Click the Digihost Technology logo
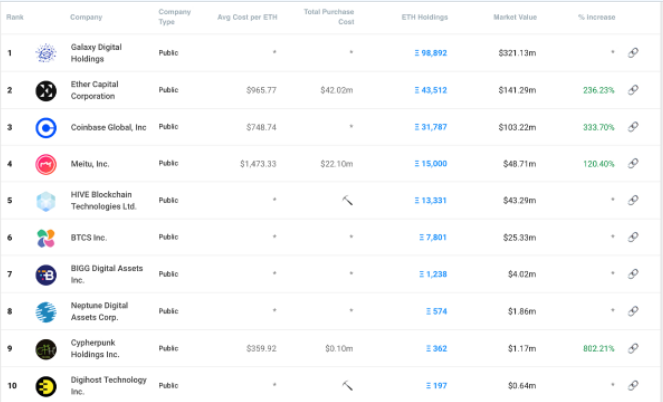This screenshot has width=663, height=402. pos(46,386)
